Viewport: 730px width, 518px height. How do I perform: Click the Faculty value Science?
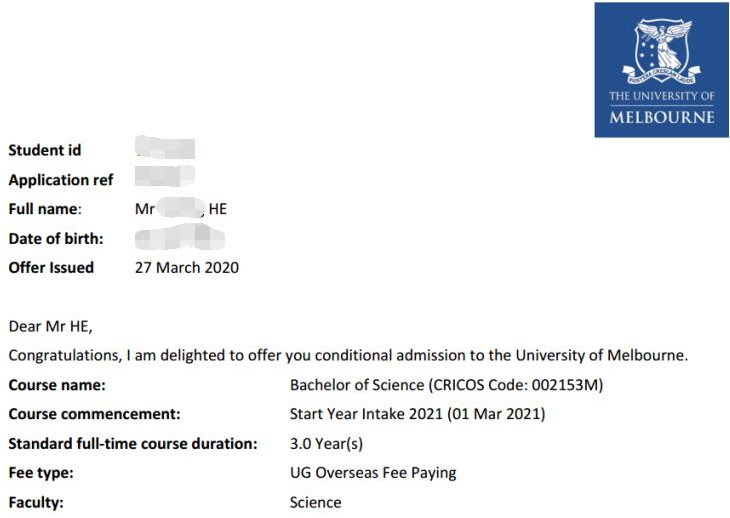tap(315, 502)
